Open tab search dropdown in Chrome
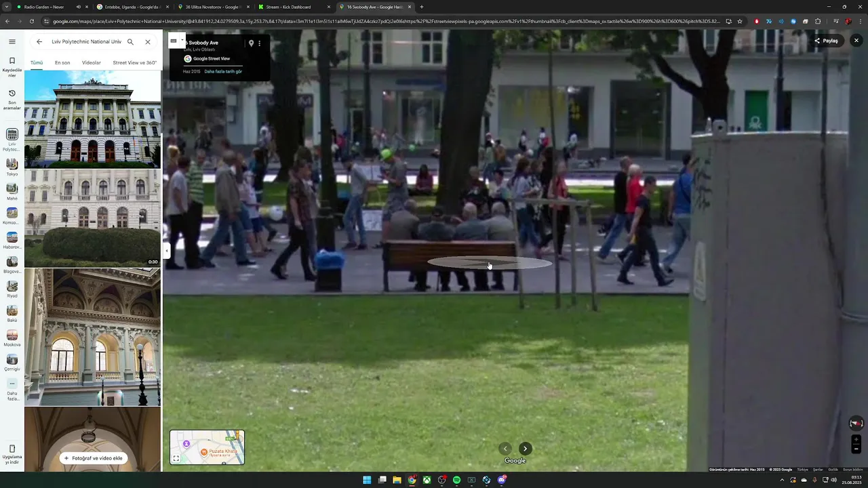868x488 pixels. click(x=5, y=7)
